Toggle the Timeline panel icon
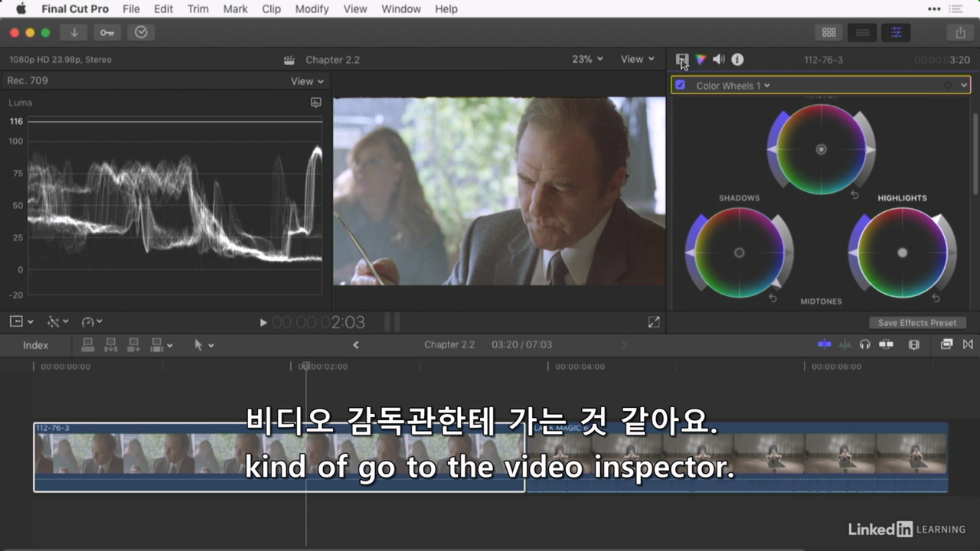Screen dimensions: 980x551 click(x=862, y=32)
